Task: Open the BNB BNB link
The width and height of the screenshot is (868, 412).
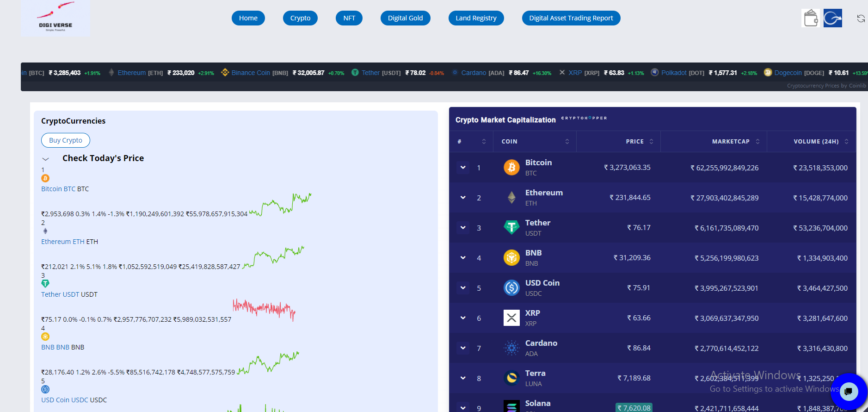Action: click(55, 347)
